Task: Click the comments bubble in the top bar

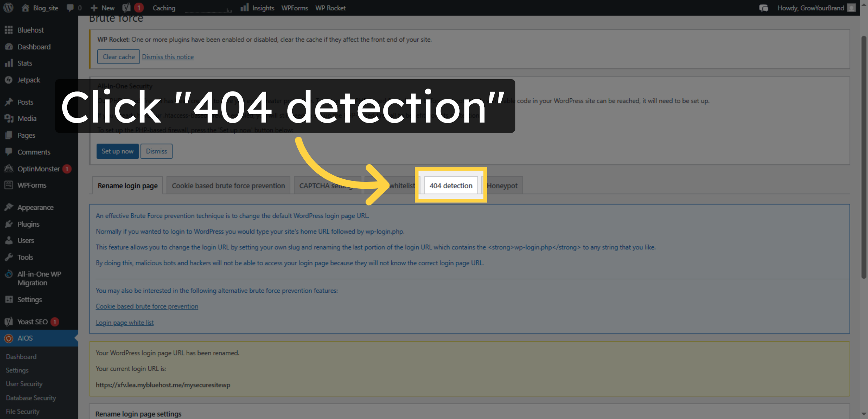Action: [69, 8]
